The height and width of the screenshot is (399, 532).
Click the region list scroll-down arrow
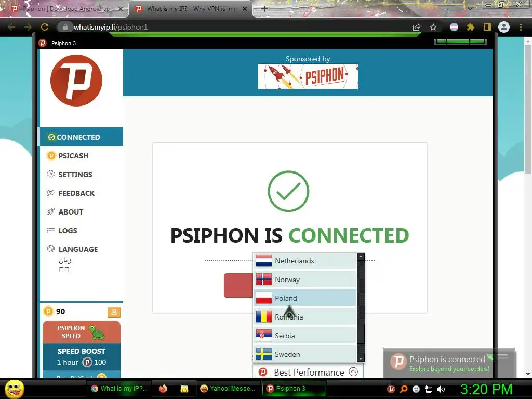pos(361,358)
